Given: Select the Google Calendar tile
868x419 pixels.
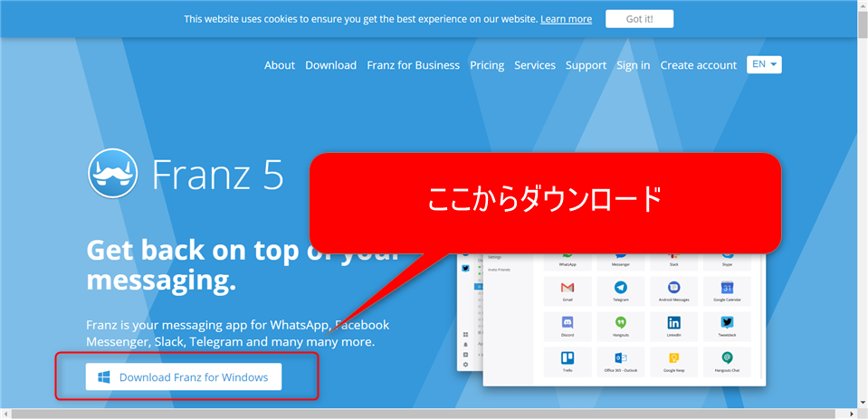Looking at the screenshot, I should pyautogui.click(x=727, y=291).
